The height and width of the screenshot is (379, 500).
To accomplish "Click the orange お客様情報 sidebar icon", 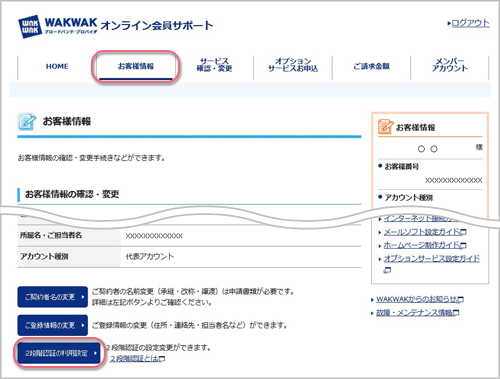I will [x=385, y=127].
